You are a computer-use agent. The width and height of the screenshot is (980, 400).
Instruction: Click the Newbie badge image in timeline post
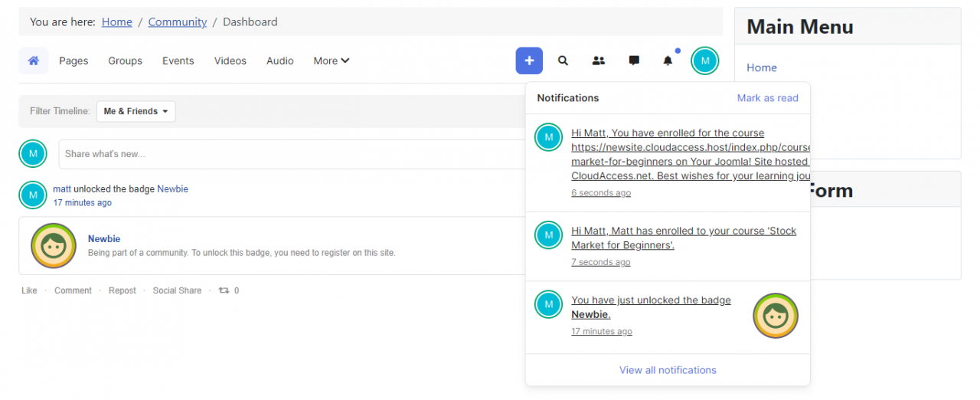tap(54, 245)
